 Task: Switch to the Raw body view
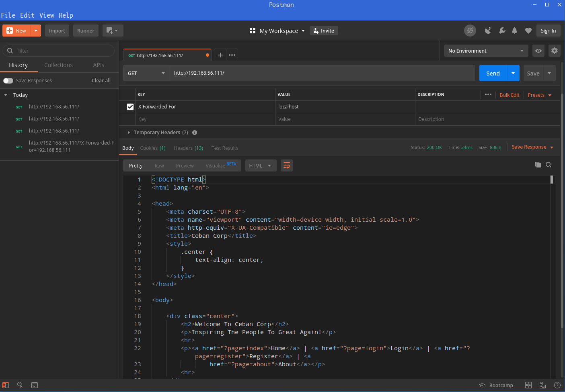(x=159, y=166)
